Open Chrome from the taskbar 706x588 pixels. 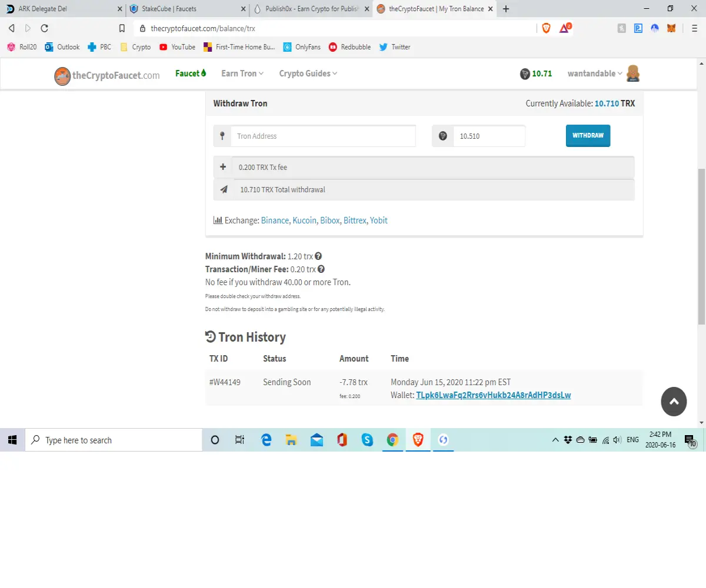pyautogui.click(x=392, y=440)
